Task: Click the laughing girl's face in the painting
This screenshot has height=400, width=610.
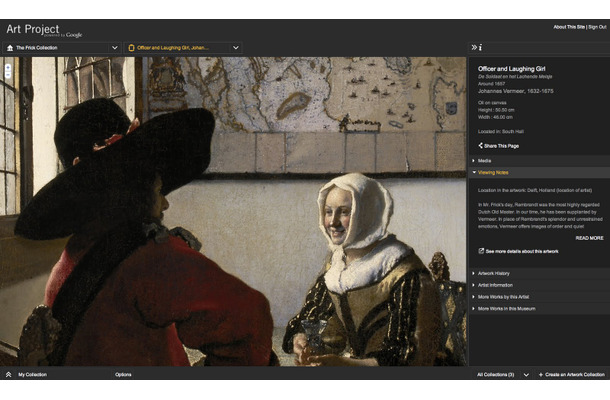Action: 337,218
